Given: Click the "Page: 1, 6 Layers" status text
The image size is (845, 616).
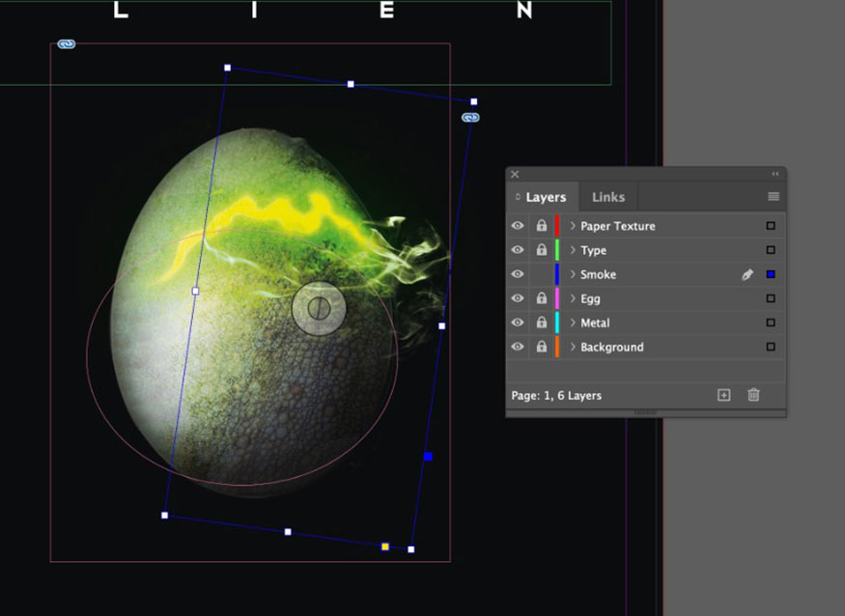Looking at the screenshot, I should pos(556,396).
